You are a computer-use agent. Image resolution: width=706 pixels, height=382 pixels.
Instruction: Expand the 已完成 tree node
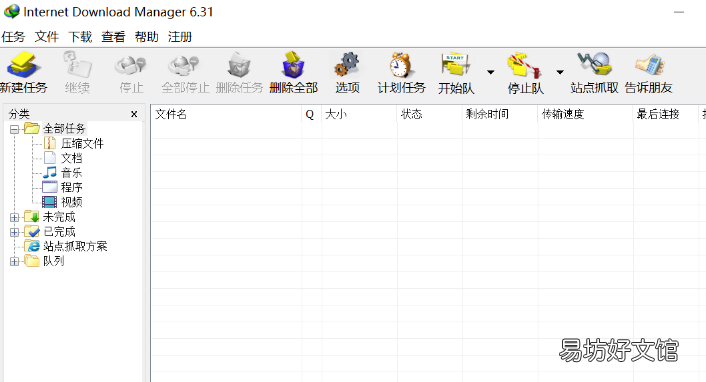[x=14, y=232]
